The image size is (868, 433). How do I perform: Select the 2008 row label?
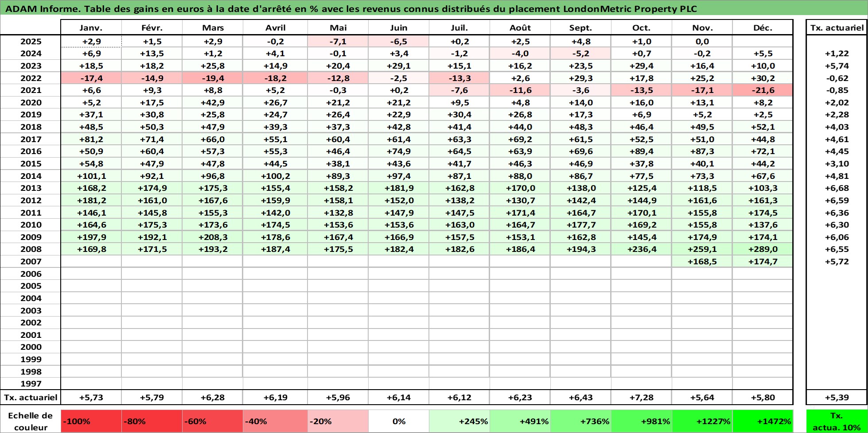(x=31, y=249)
